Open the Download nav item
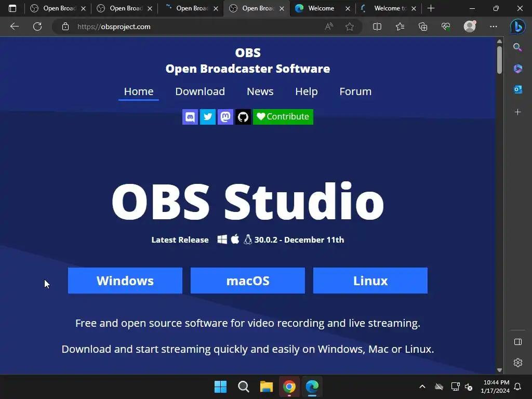532x399 pixels. coord(200,91)
